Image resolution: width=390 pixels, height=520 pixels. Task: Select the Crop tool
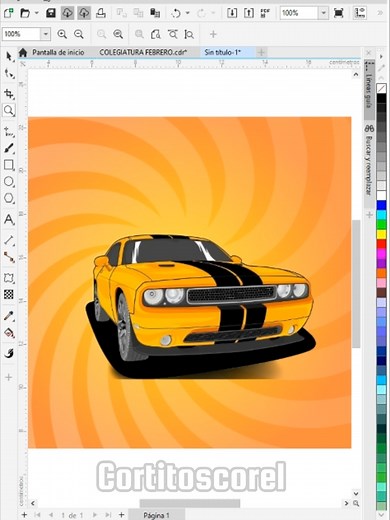[x=9, y=94]
